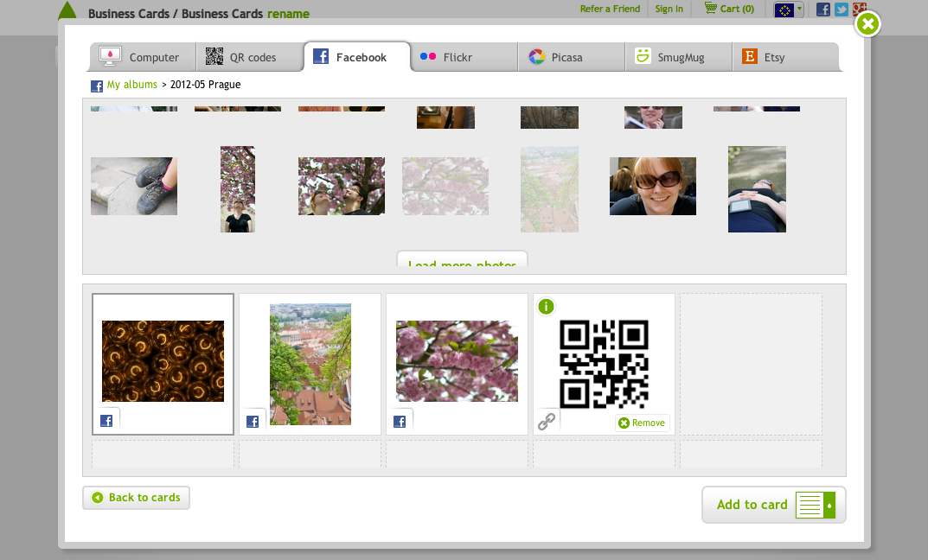Image resolution: width=928 pixels, height=560 pixels.
Task: Click the link icon below QR code
Action: click(547, 422)
